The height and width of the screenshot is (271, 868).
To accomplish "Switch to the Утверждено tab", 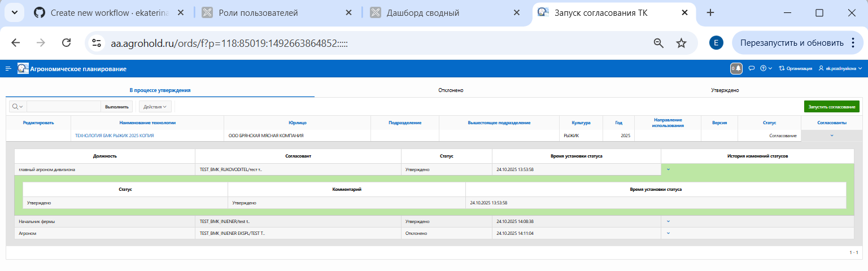I will pos(725,90).
